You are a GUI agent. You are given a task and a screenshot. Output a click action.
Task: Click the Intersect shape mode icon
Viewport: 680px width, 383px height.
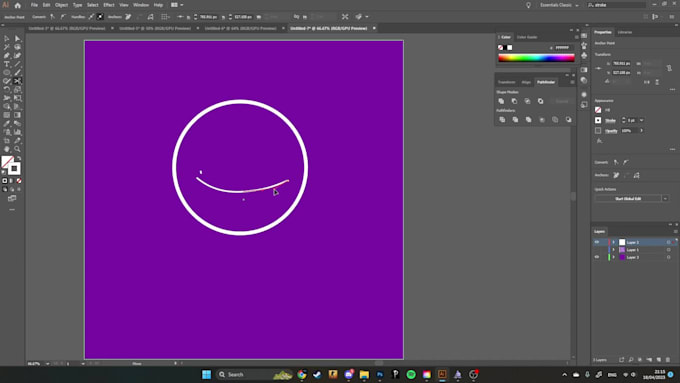(x=527, y=101)
